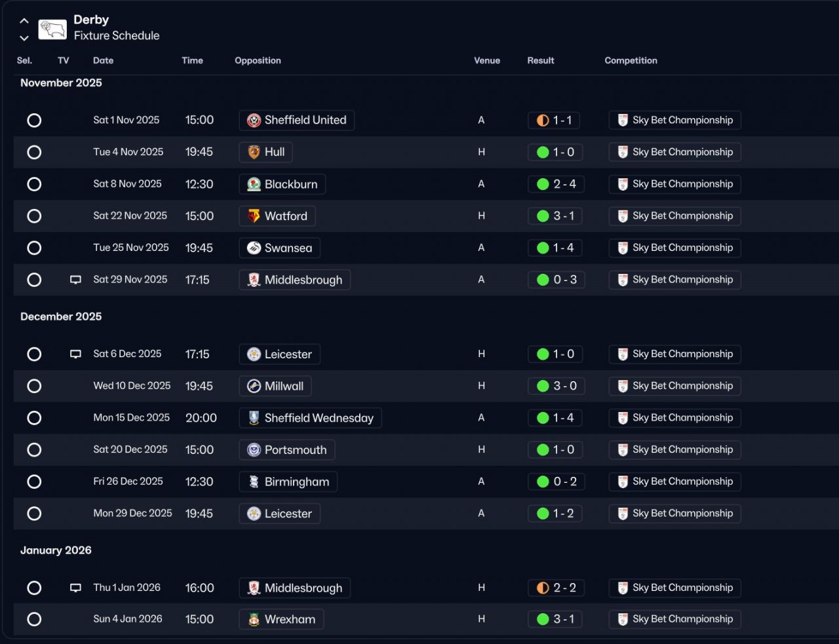Select the Millwall fixture radio button

pyautogui.click(x=34, y=386)
